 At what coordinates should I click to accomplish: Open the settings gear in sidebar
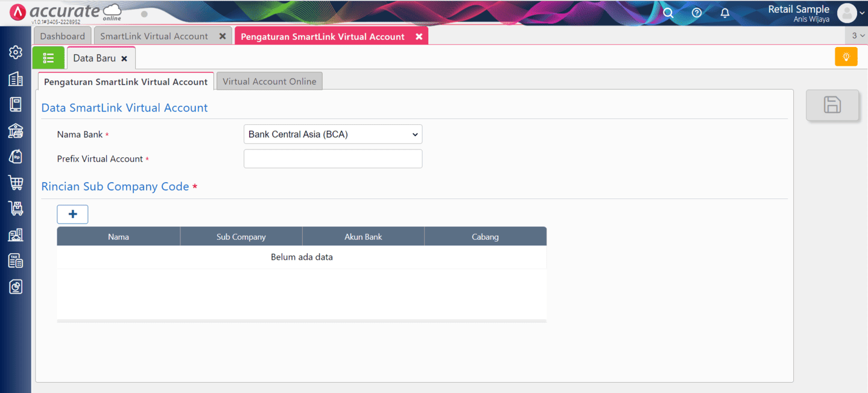click(x=16, y=52)
